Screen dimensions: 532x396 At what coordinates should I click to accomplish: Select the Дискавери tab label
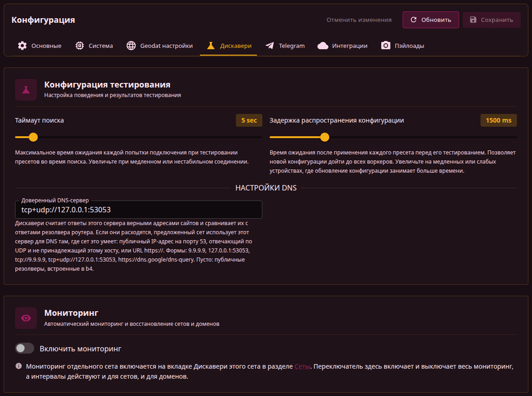point(236,46)
